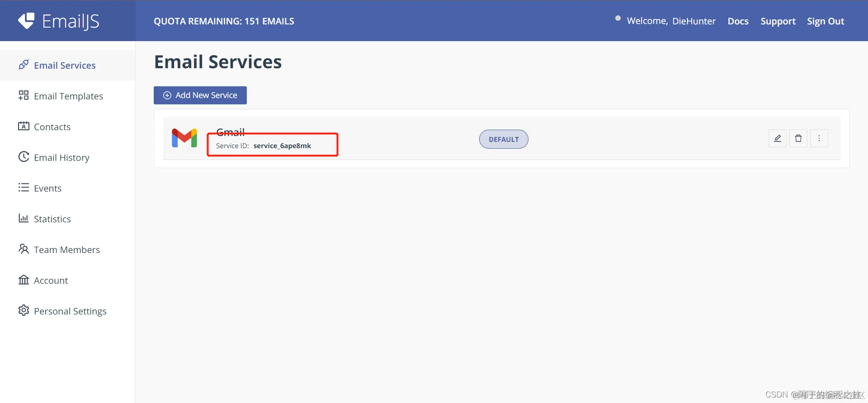Open the Docs link
Screen dimensions: 868x403
pos(738,21)
